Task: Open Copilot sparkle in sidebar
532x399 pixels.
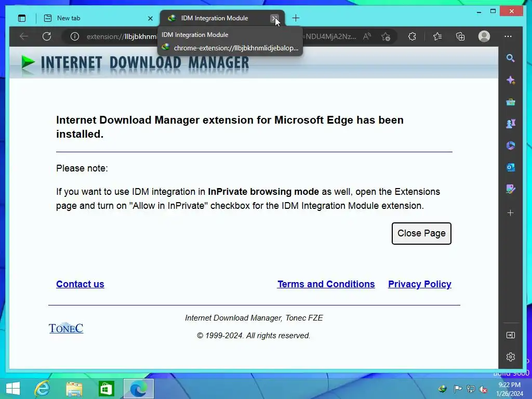Action: tap(511, 80)
